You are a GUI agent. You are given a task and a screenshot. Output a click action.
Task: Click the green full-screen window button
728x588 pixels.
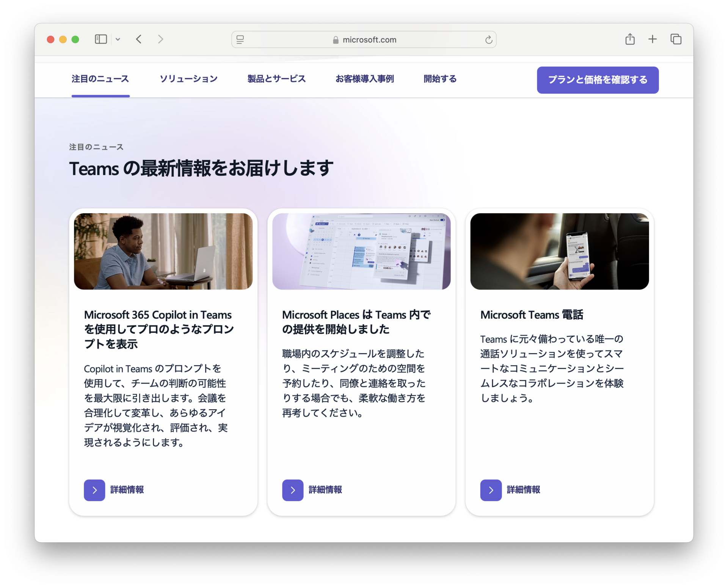click(x=75, y=39)
